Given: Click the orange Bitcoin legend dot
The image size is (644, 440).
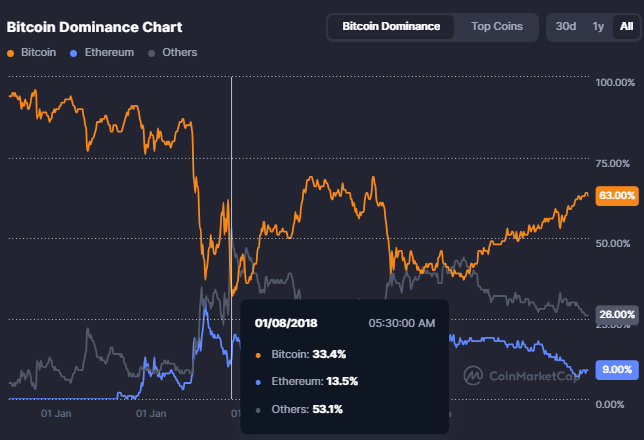Looking at the screenshot, I should 11,52.
